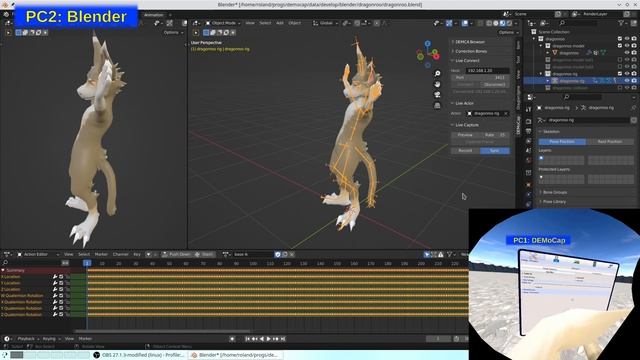The height and width of the screenshot is (360, 640).
Task: Clear Live Actor action with X icon
Action: tap(506, 113)
